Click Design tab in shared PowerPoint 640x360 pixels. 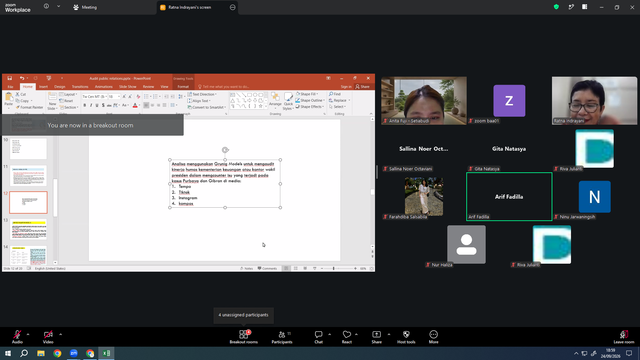click(x=60, y=87)
